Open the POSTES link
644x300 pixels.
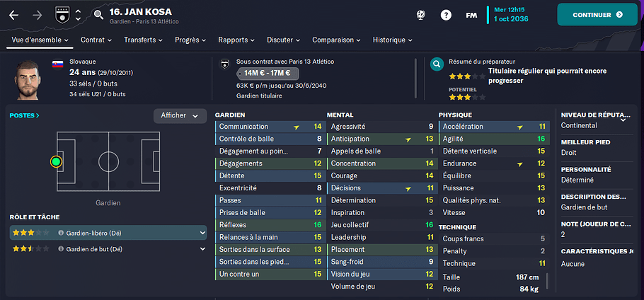25,116
